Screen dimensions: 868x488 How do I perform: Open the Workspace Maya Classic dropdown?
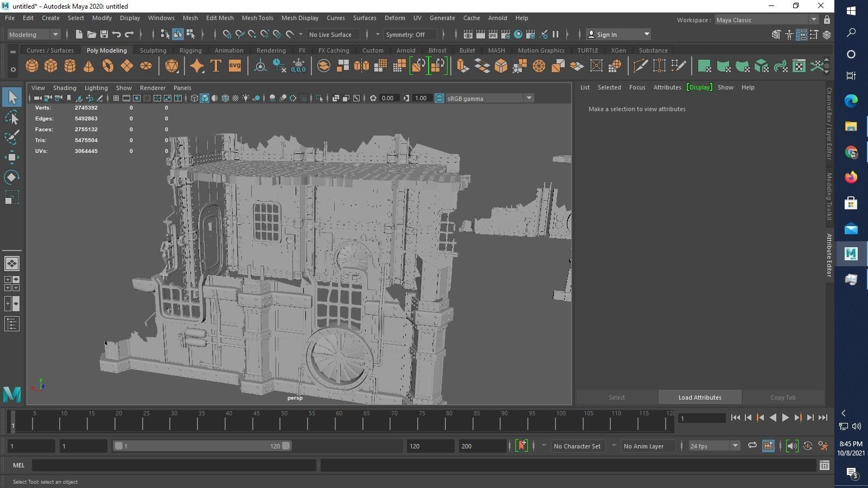766,20
